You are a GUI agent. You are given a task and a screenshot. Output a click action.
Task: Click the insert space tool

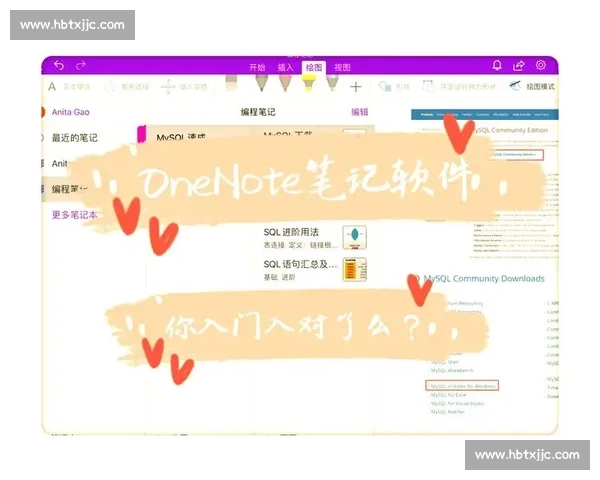(x=184, y=87)
